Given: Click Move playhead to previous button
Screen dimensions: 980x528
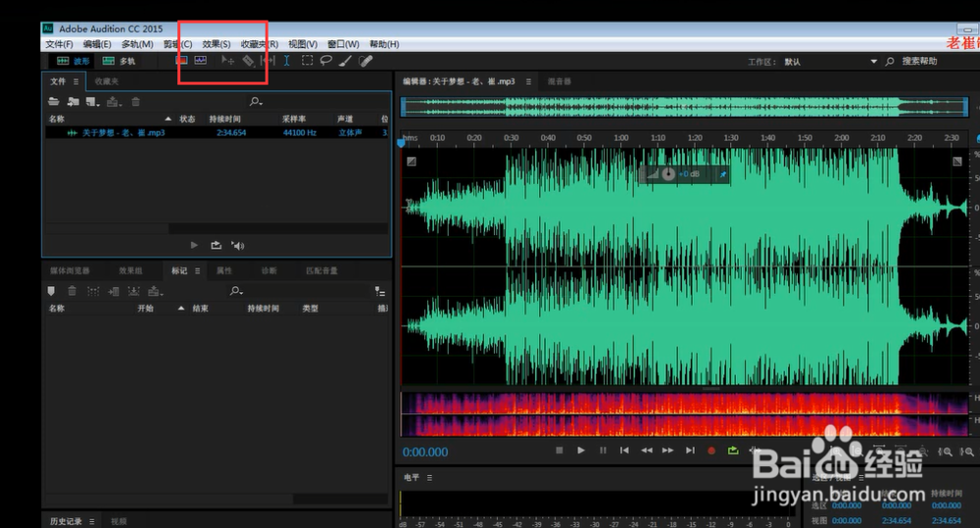Looking at the screenshot, I should (x=623, y=450).
